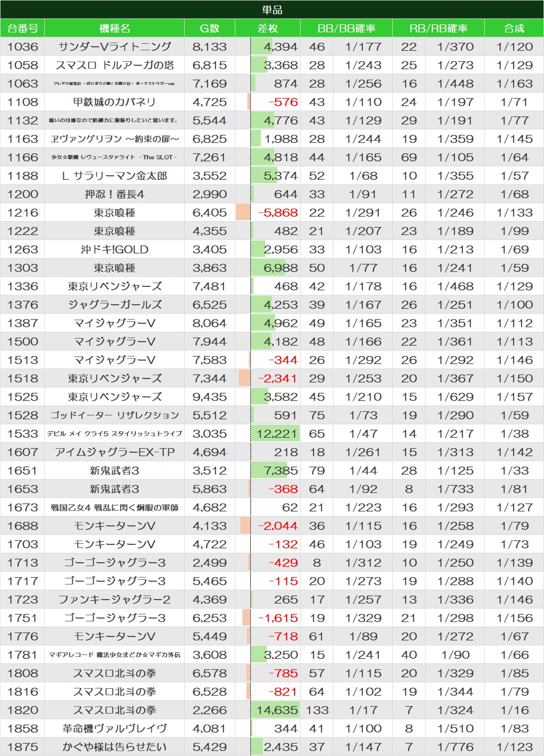The image size is (544, 756).
Task: Select マイジャグラーV in row 1387
Action: (x=114, y=323)
